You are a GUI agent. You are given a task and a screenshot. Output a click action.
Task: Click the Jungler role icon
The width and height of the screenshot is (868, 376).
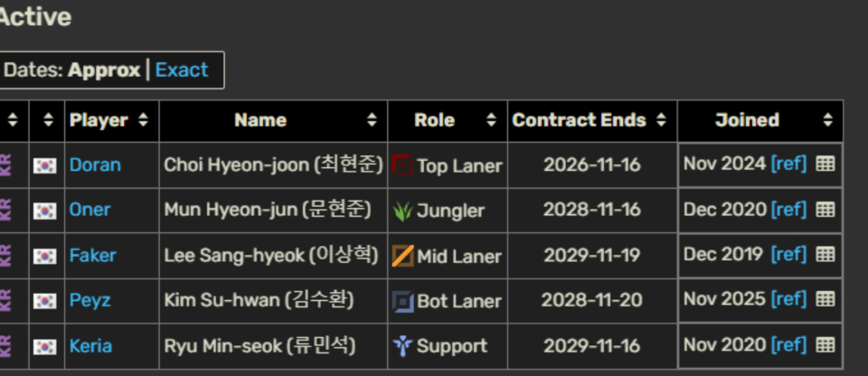click(402, 211)
